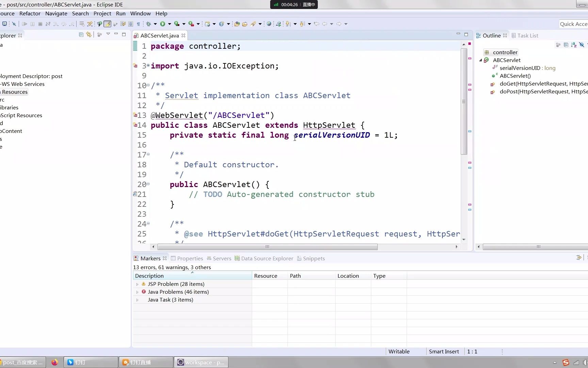
Task: Click the New Java Package toolbar icon
Action: (x=207, y=24)
